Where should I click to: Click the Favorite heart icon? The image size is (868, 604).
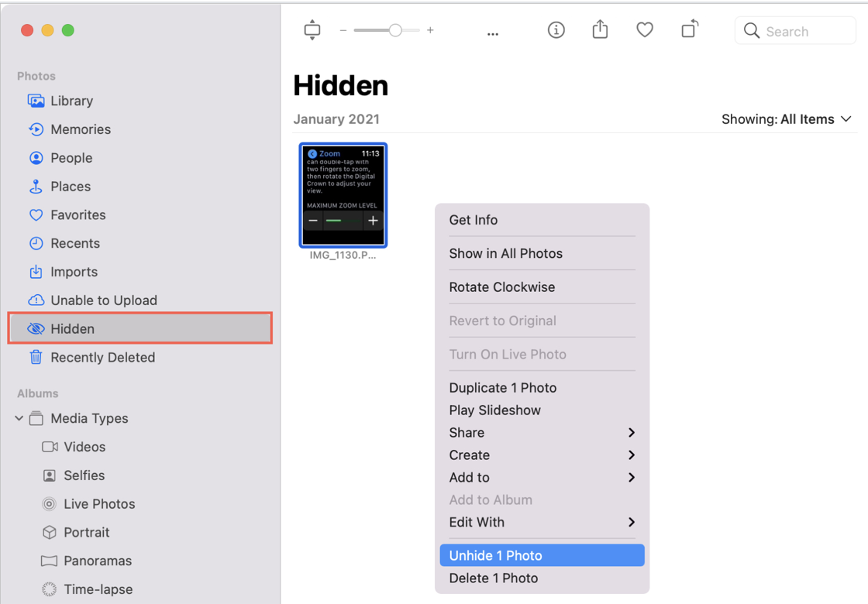644,30
